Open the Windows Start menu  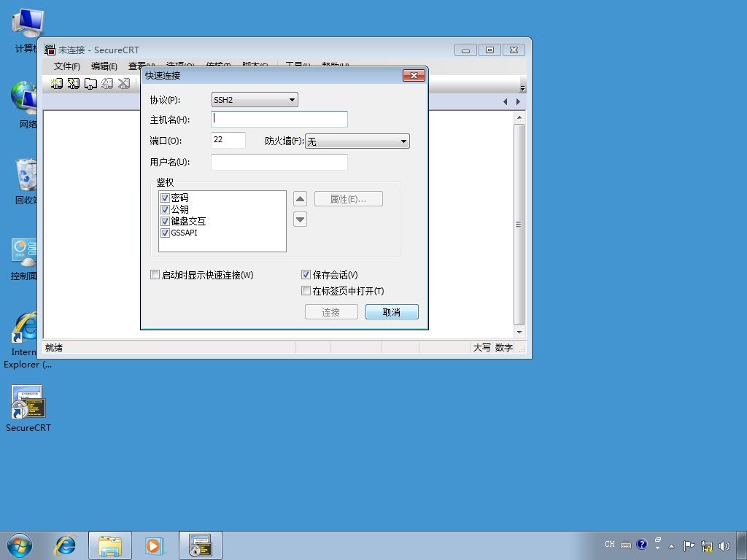click(x=20, y=545)
